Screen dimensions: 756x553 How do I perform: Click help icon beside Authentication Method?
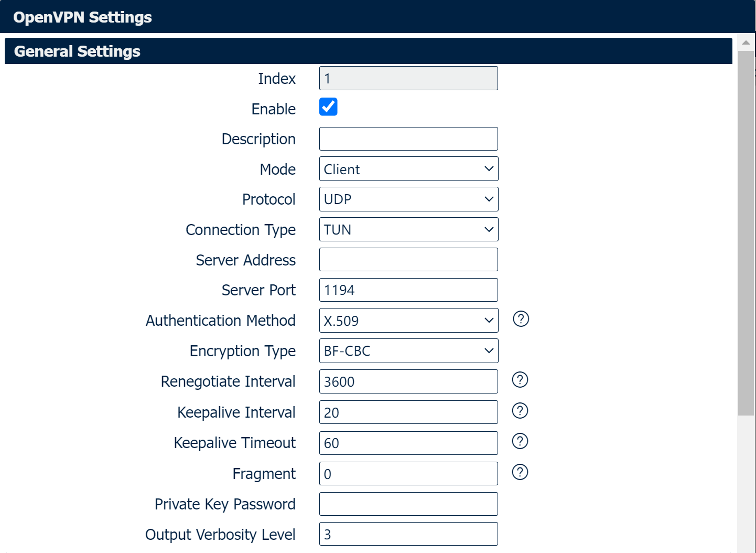click(x=521, y=319)
